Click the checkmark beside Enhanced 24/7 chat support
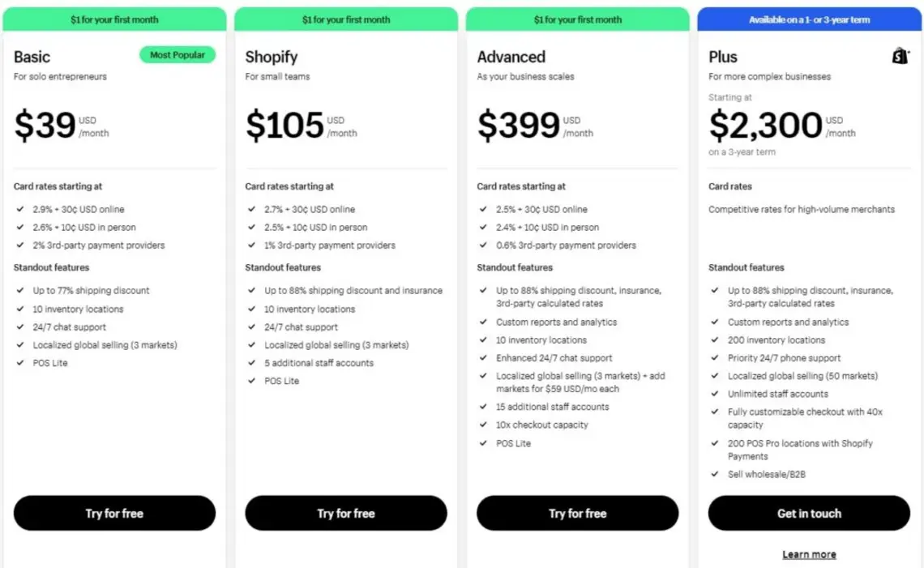 click(x=483, y=357)
